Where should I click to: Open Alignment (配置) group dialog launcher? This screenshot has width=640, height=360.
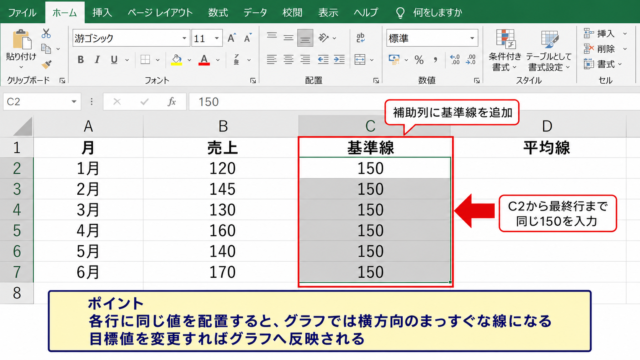pos(376,81)
